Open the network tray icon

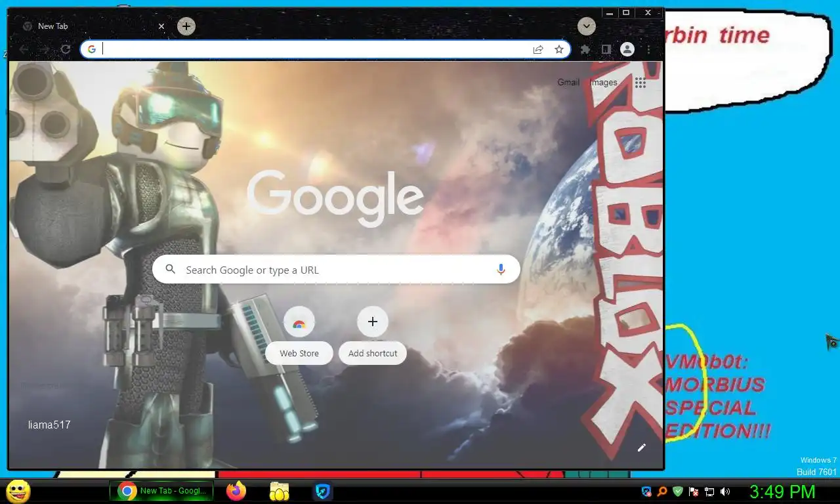(709, 491)
